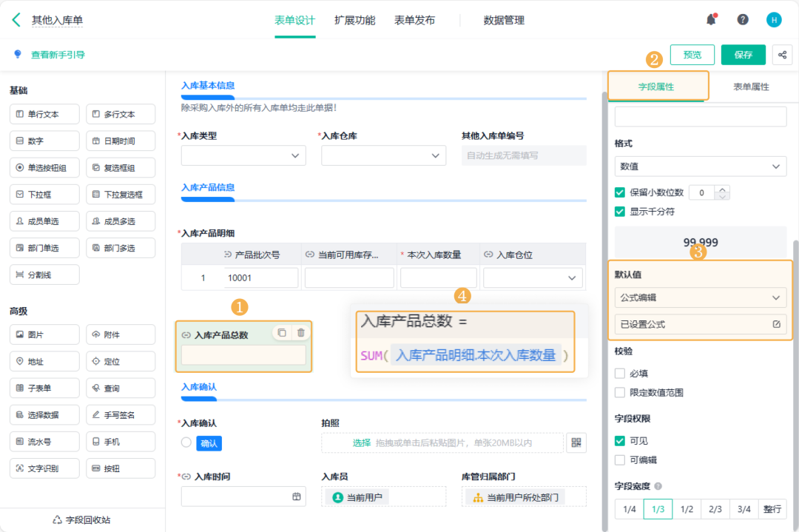The width and height of the screenshot is (799, 532).
Task: Toggle 显示千分符 checkbox
Action: [620, 212]
